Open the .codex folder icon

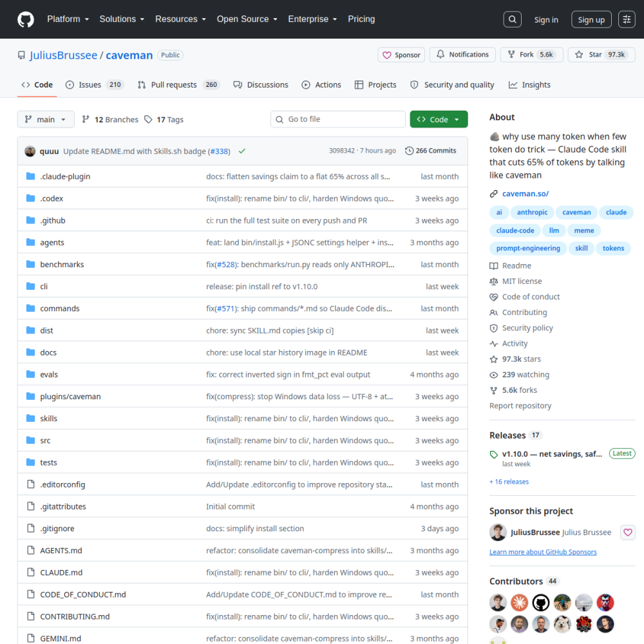[30, 198]
